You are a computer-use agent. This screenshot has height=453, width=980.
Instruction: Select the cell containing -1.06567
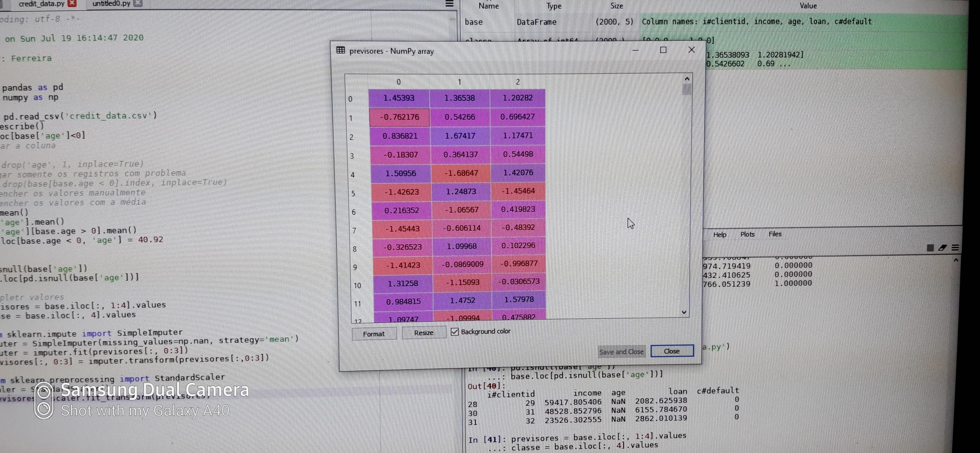pos(462,210)
